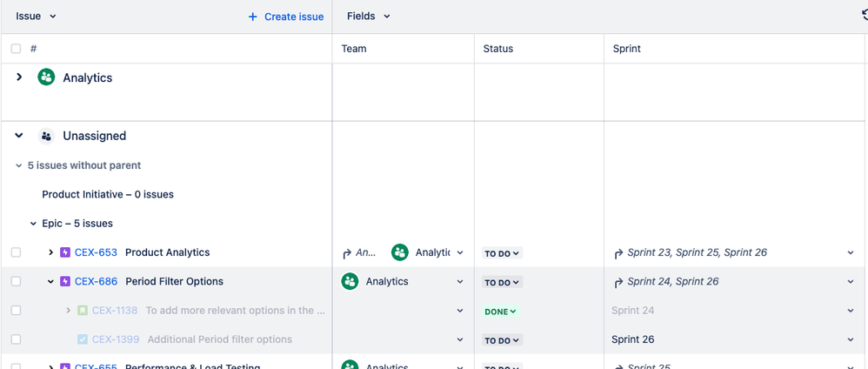
Task: Open the Issue menu
Action: click(x=36, y=16)
